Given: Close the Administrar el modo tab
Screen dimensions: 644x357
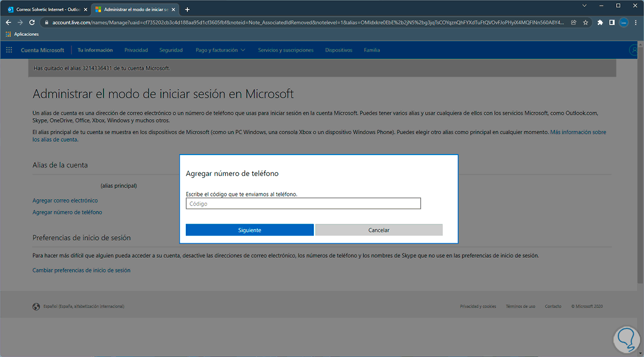Looking at the screenshot, I should (174, 10).
